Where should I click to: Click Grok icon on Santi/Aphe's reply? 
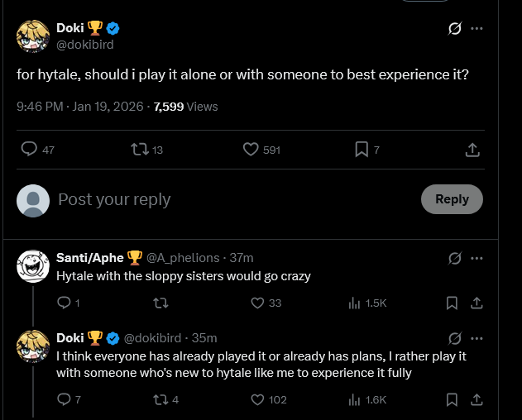point(454,258)
